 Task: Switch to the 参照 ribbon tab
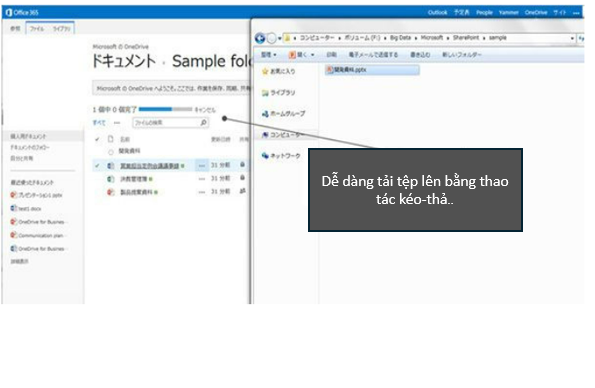point(15,28)
